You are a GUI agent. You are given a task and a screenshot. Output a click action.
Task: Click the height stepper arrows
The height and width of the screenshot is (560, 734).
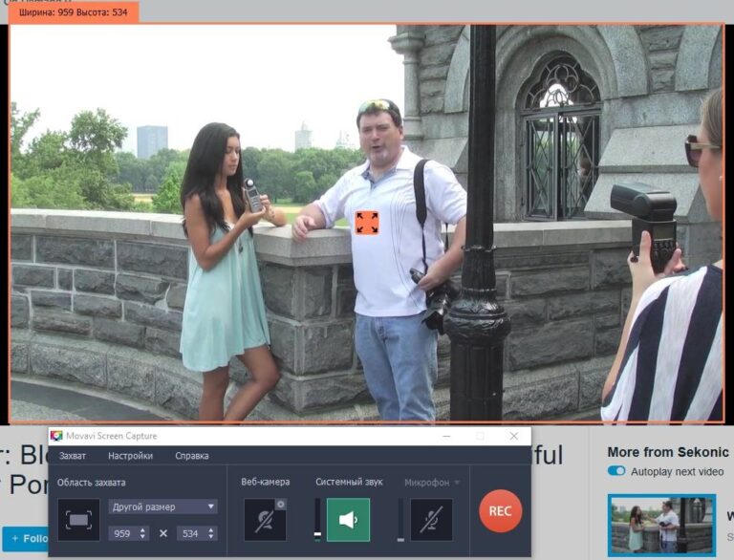tap(210, 533)
